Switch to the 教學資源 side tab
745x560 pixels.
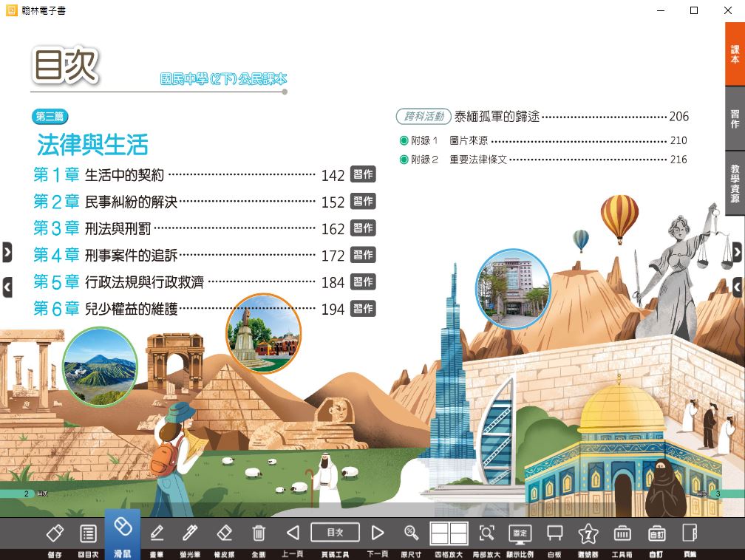[x=735, y=183]
